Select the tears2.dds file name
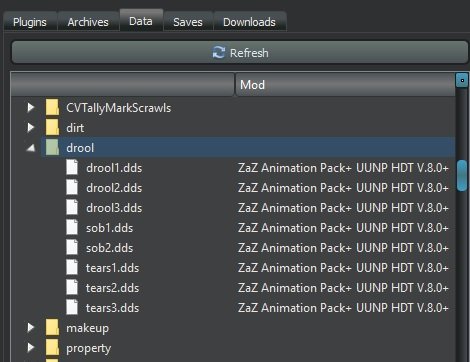 pos(112,288)
